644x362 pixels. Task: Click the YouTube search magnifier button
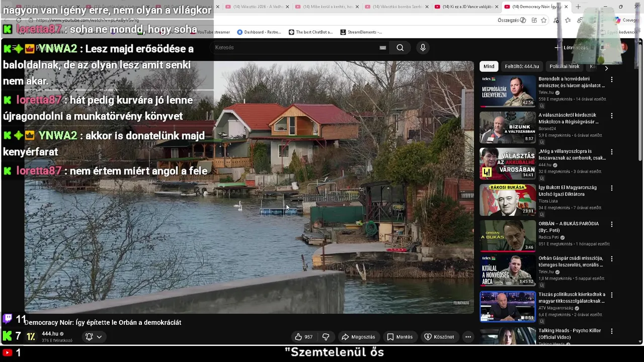pyautogui.click(x=400, y=47)
